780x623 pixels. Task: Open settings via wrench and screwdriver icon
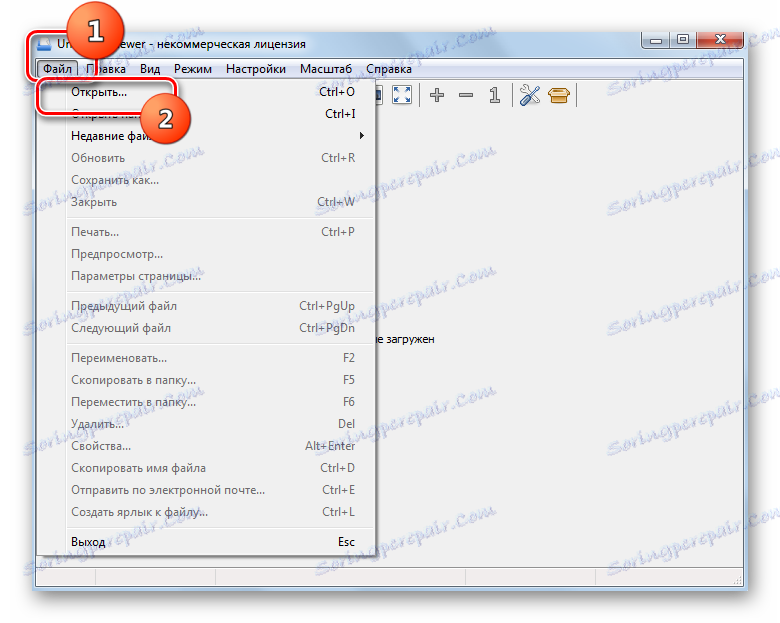tap(530, 95)
